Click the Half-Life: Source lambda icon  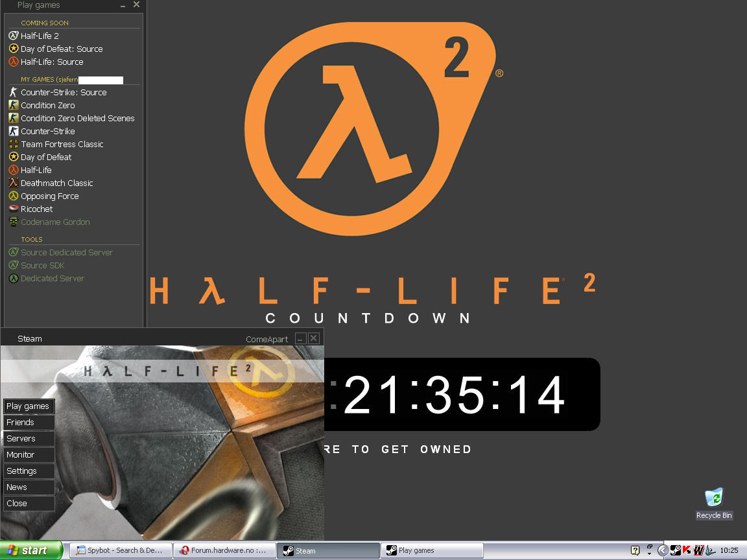pyautogui.click(x=14, y=62)
